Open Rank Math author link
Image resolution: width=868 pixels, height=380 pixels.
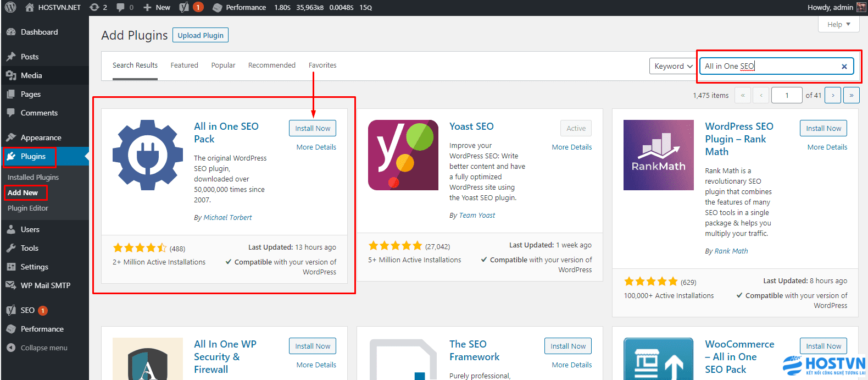click(x=731, y=251)
